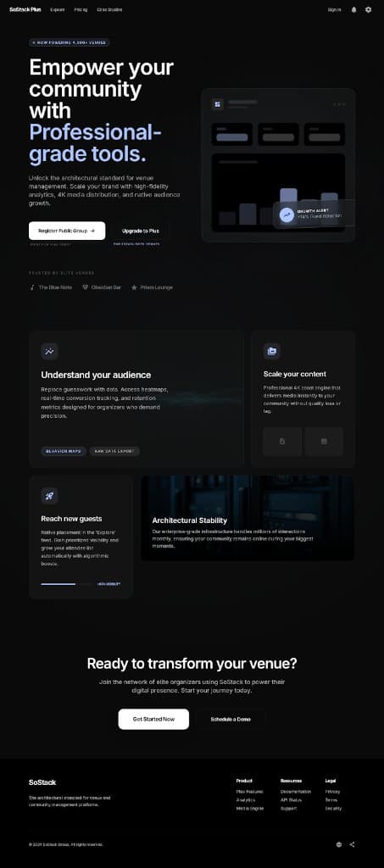Click Register Public Group button

(67, 231)
